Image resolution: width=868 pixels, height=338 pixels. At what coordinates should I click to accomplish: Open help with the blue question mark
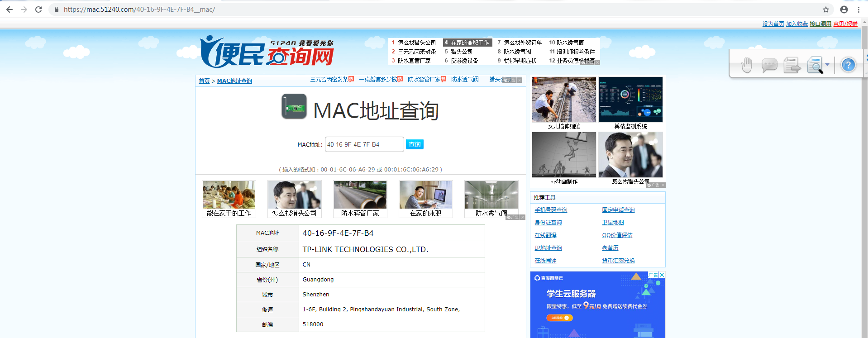(849, 65)
